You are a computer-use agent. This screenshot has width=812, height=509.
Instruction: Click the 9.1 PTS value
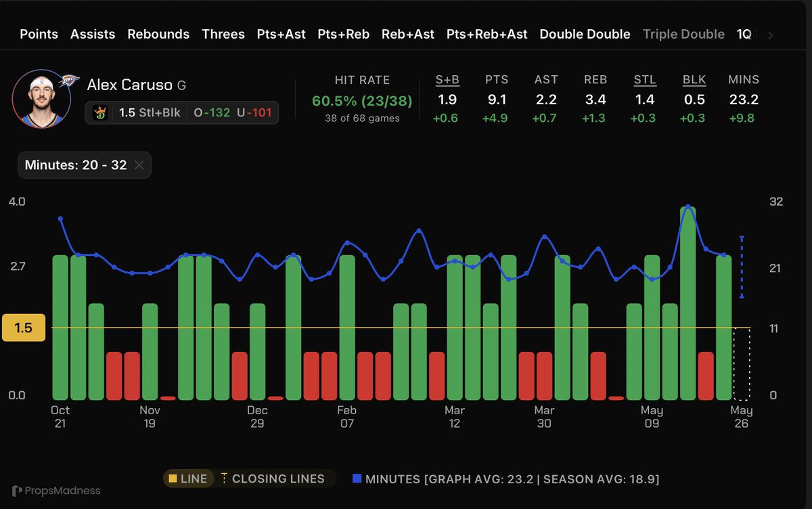pos(497,100)
